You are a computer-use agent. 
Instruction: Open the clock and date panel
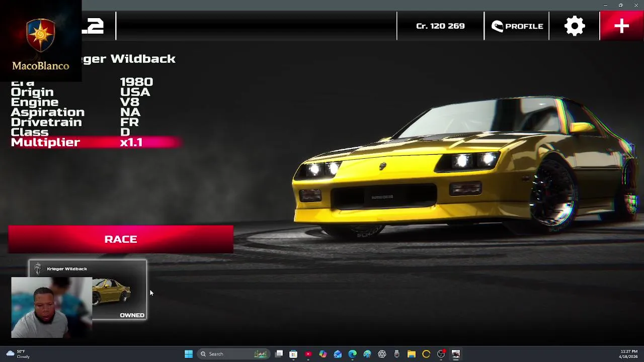click(x=629, y=354)
